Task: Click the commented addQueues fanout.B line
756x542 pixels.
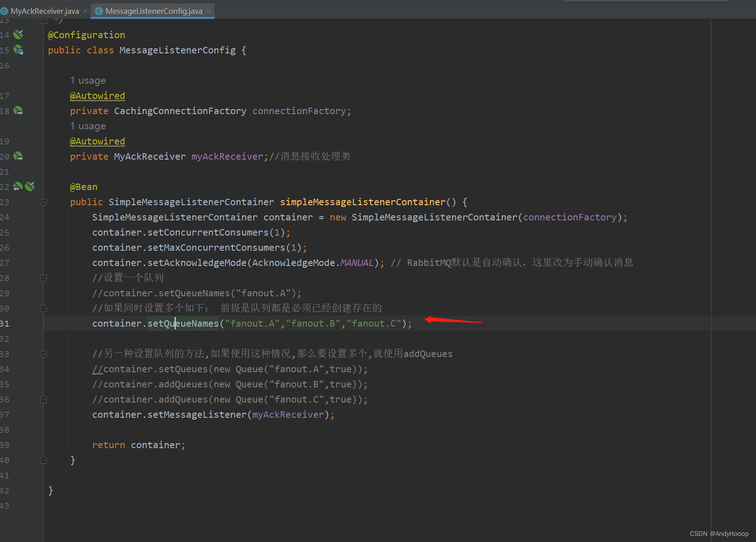Action: pyautogui.click(x=230, y=384)
